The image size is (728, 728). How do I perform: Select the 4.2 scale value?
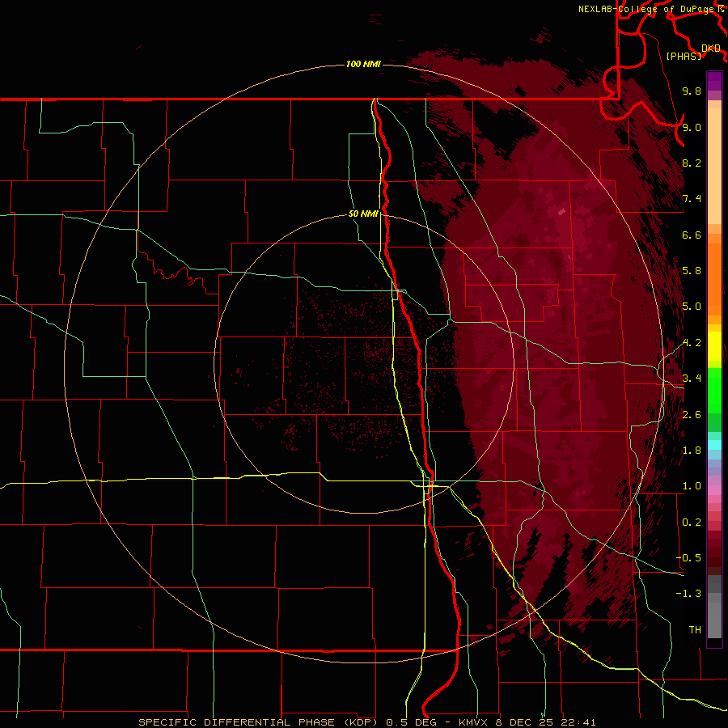click(692, 343)
